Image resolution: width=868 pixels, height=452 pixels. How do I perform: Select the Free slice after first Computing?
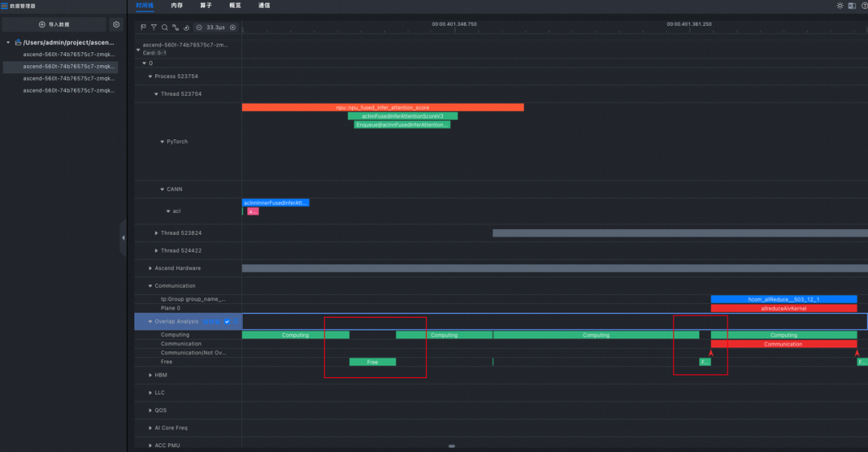(373, 362)
